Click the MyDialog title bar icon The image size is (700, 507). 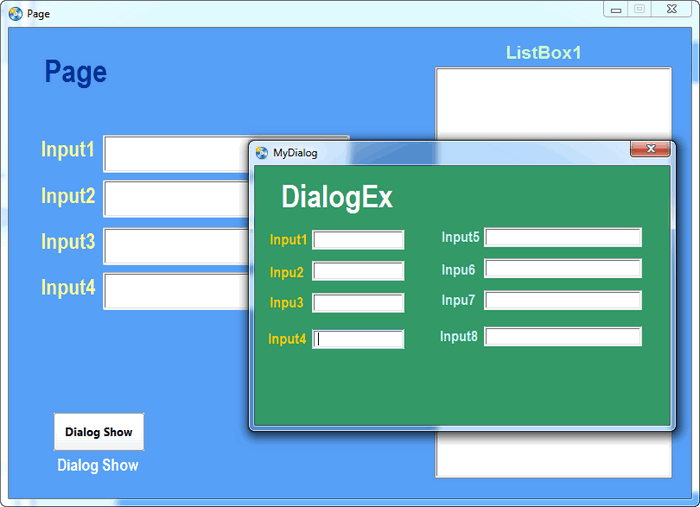[262, 153]
